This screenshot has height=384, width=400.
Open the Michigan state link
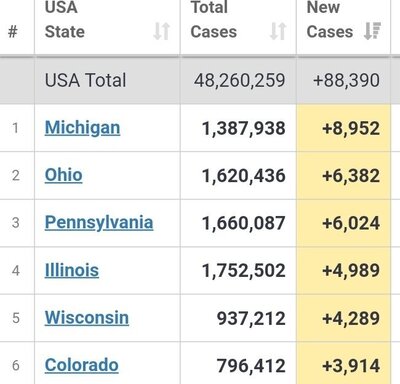82,128
